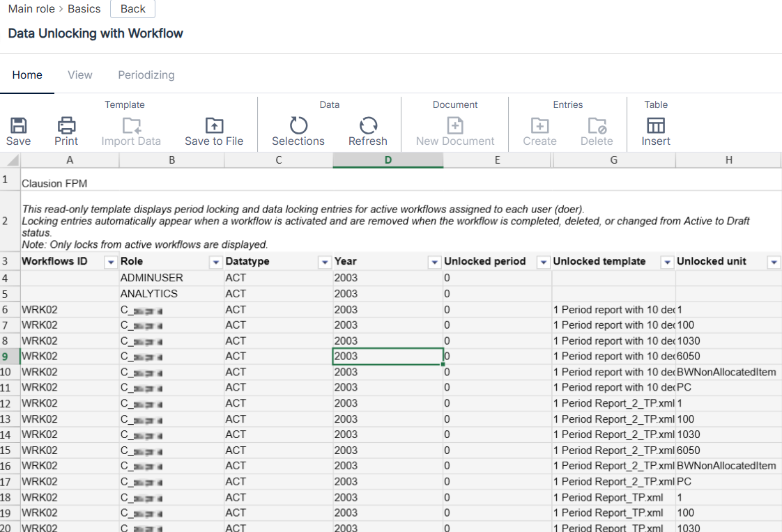
Task: Click the Delete entries icon
Action: click(x=597, y=125)
